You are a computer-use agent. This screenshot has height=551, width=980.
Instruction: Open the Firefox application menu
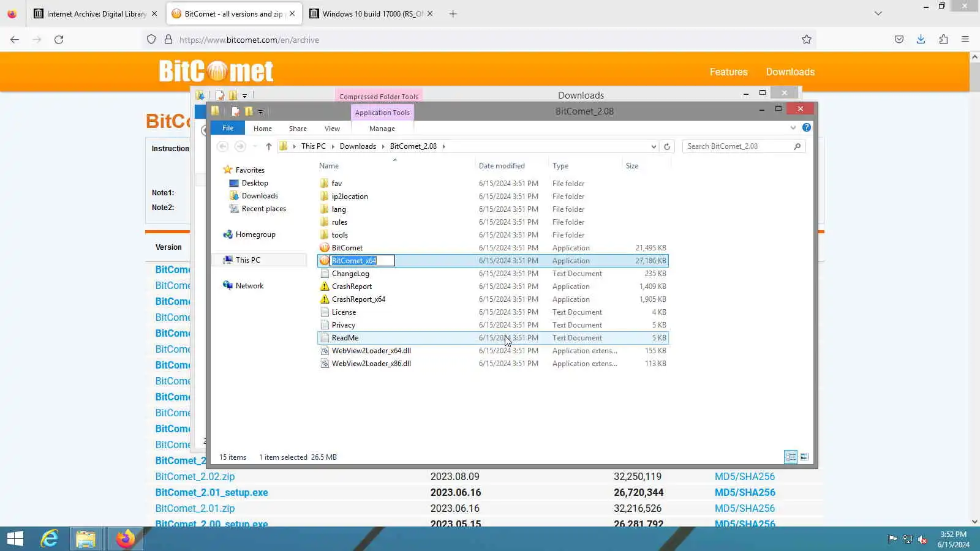pyautogui.click(x=965, y=40)
